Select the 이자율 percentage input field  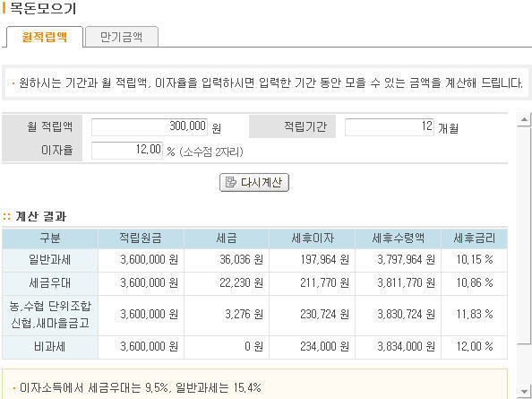(127, 151)
